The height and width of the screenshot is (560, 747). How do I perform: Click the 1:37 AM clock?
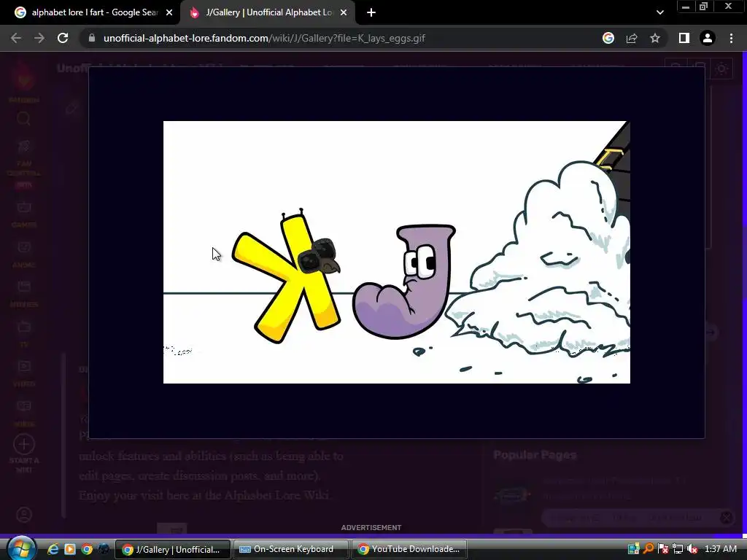tap(720, 549)
